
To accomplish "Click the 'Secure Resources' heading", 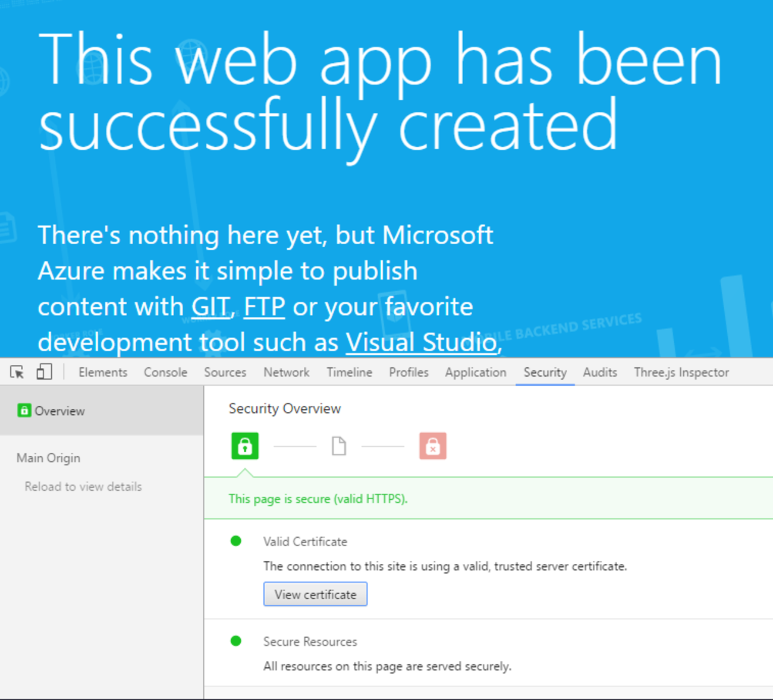I will coord(310,642).
